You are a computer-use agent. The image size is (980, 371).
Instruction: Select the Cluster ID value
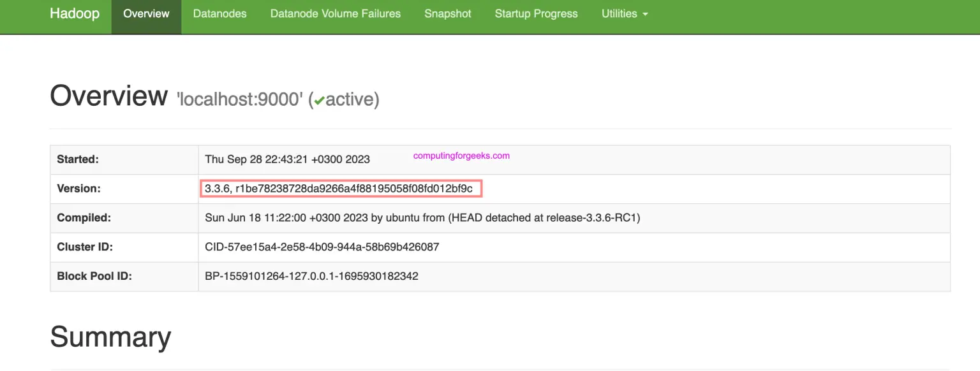(x=321, y=247)
